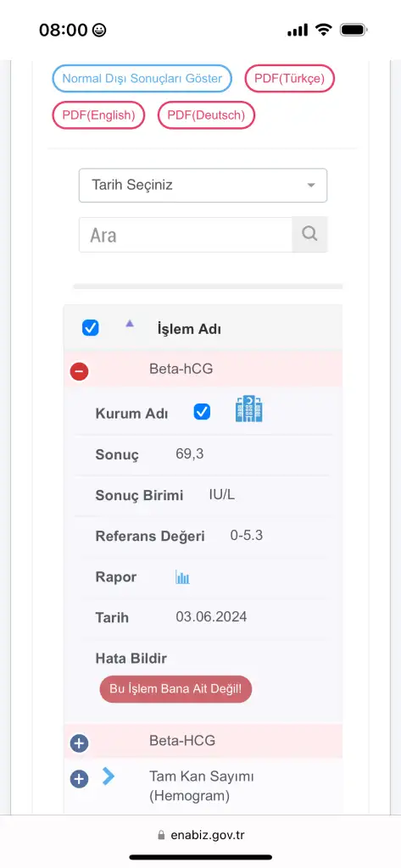The width and height of the screenshot is (401, 868).
Task: Open the Tarih Seçiniz dropdown
Action: [203, 185]
